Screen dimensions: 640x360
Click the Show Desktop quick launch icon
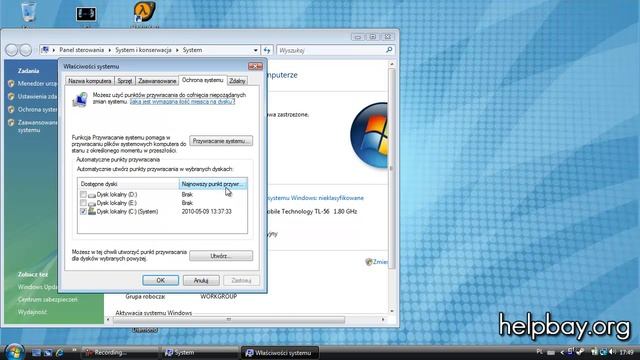click(36, 352)
